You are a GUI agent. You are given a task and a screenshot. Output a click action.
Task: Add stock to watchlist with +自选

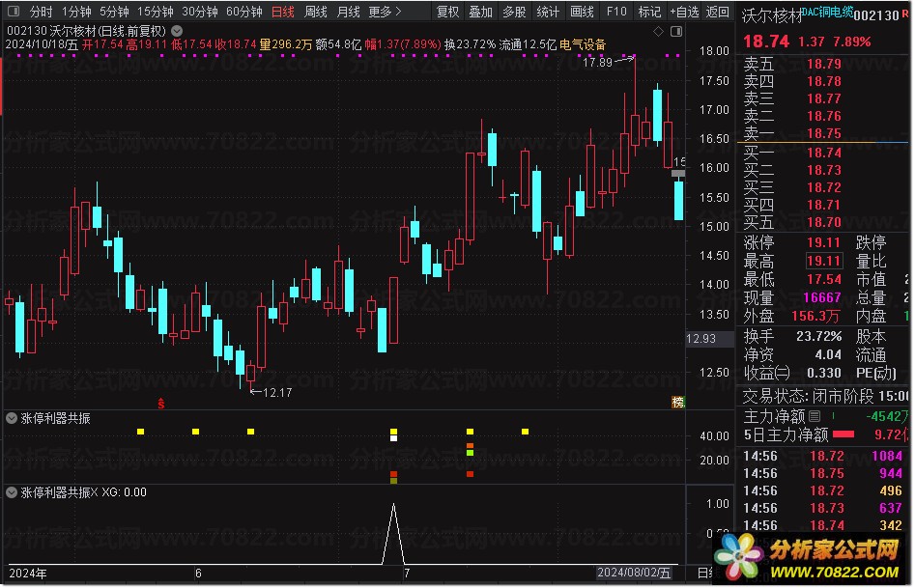coord(684,11)
